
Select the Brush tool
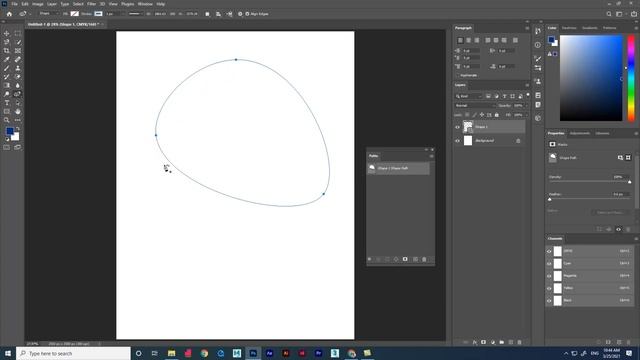tap(7, 68)
